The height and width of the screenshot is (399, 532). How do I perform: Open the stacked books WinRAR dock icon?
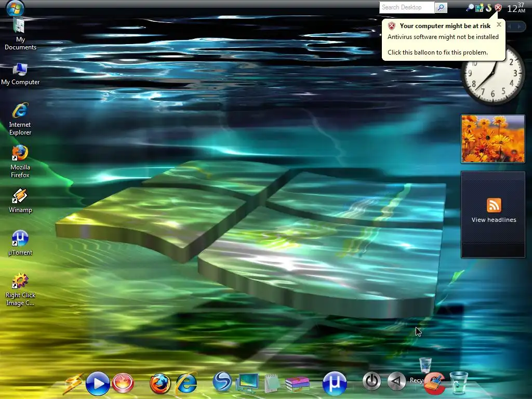point(297,383)
